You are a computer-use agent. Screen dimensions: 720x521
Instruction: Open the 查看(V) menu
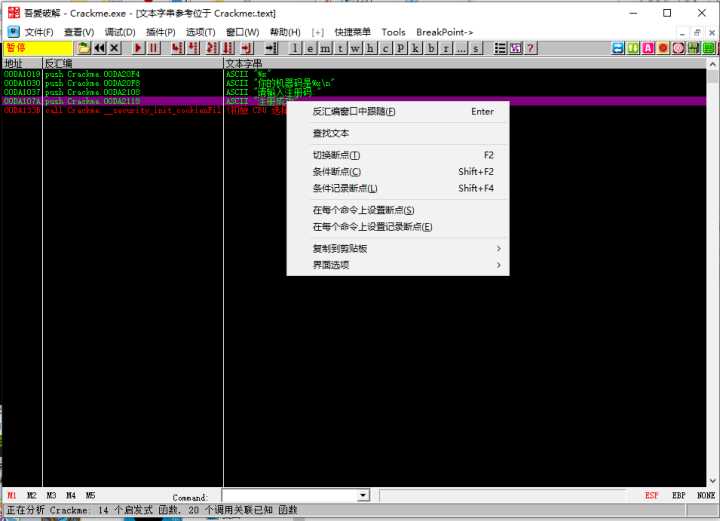pos(79,32)
